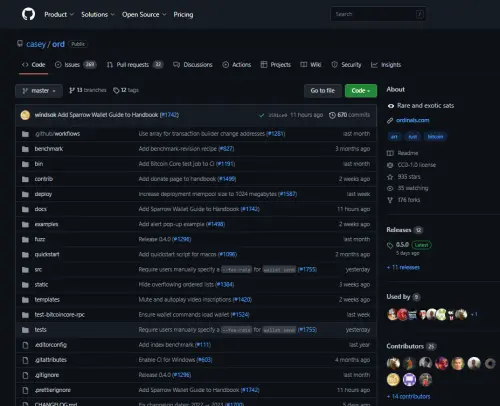Open the Insights tab
The height and width of the screenshot is (406, 500).
click(386, 65)
